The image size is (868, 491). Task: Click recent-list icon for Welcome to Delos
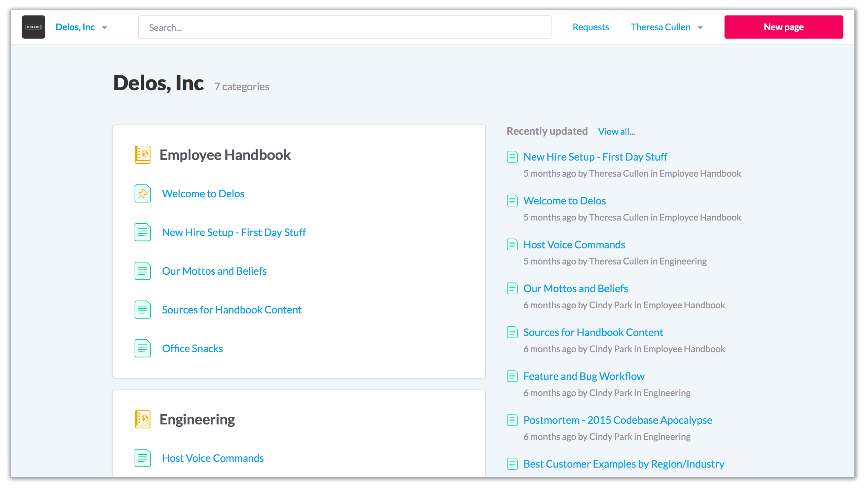tap(512, 201)
